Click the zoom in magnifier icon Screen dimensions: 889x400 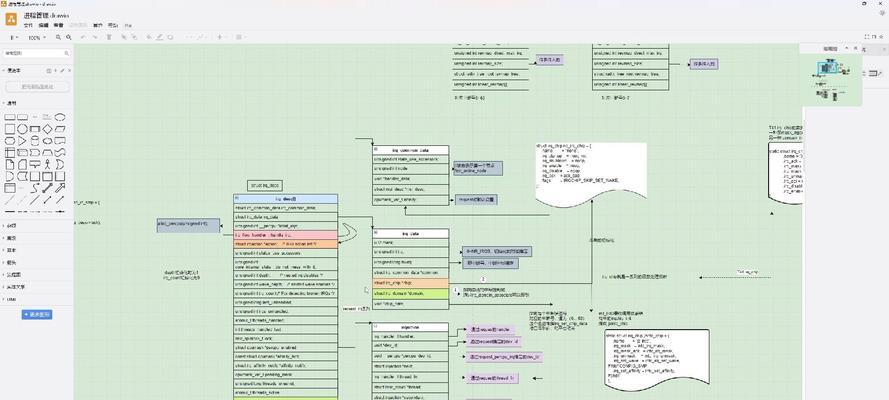point(58,37)
